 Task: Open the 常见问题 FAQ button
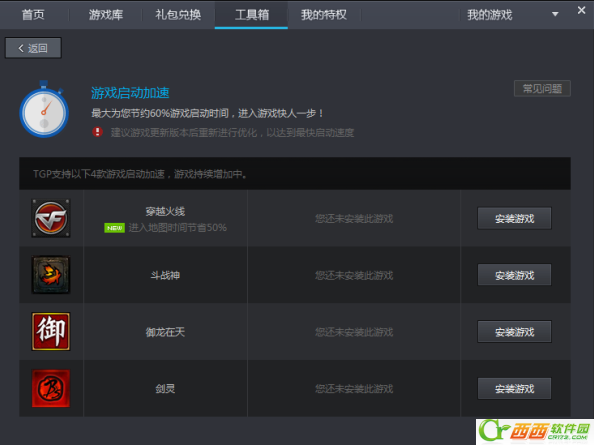tap(542, 89)
